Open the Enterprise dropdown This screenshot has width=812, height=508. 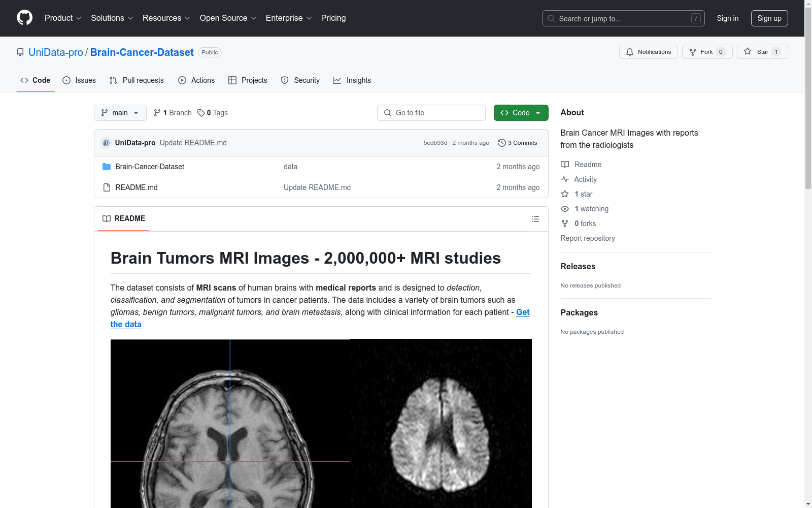pos(289,18)
